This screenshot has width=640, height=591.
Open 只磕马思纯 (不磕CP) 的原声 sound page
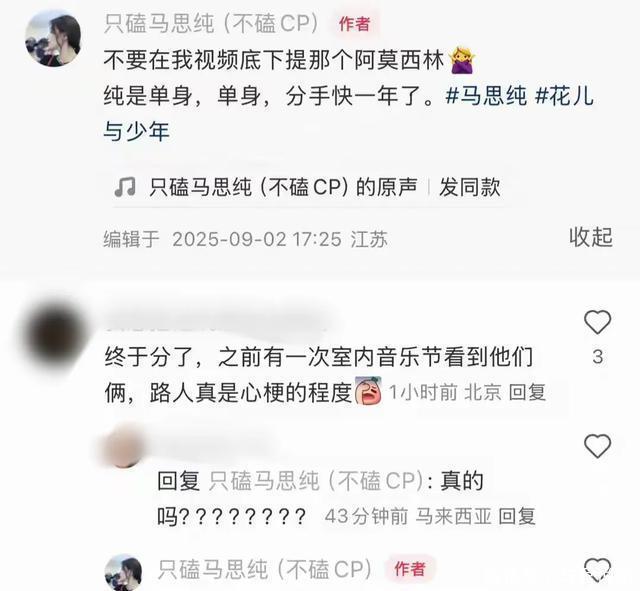pyautogui.click(x=283, y=187)
